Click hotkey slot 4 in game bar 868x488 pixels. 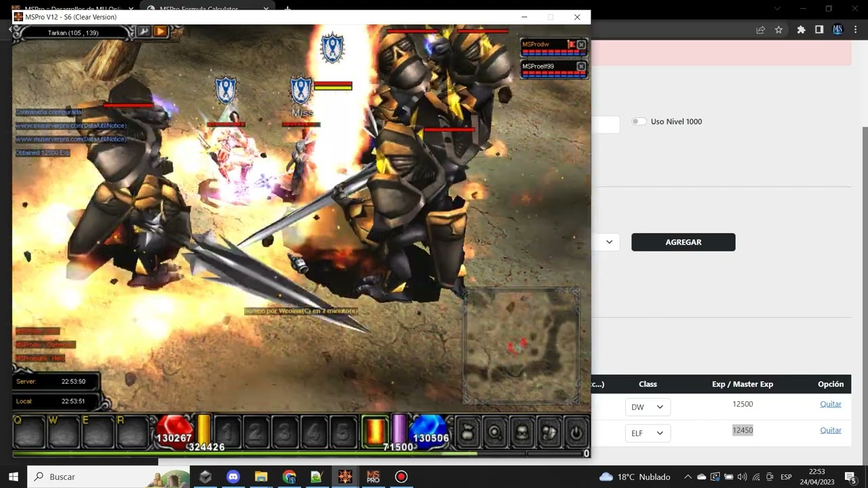[x=314, y=431]
